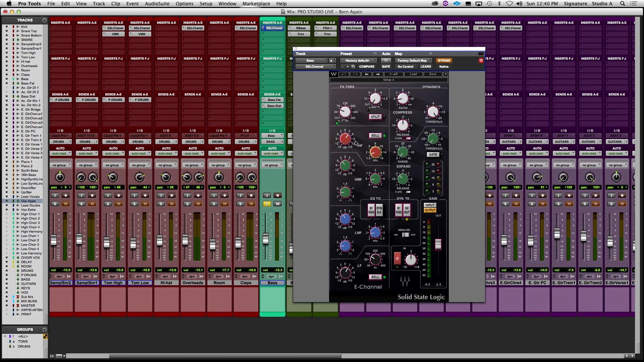
Task: Open the Tracks list options menu icon
Action: click(x=44, y=20)
